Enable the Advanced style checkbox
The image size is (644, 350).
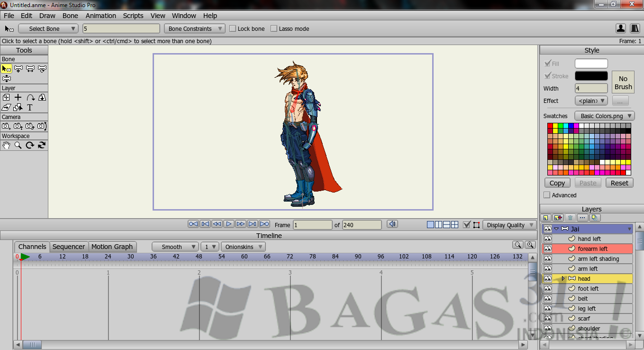click(547, 195)
